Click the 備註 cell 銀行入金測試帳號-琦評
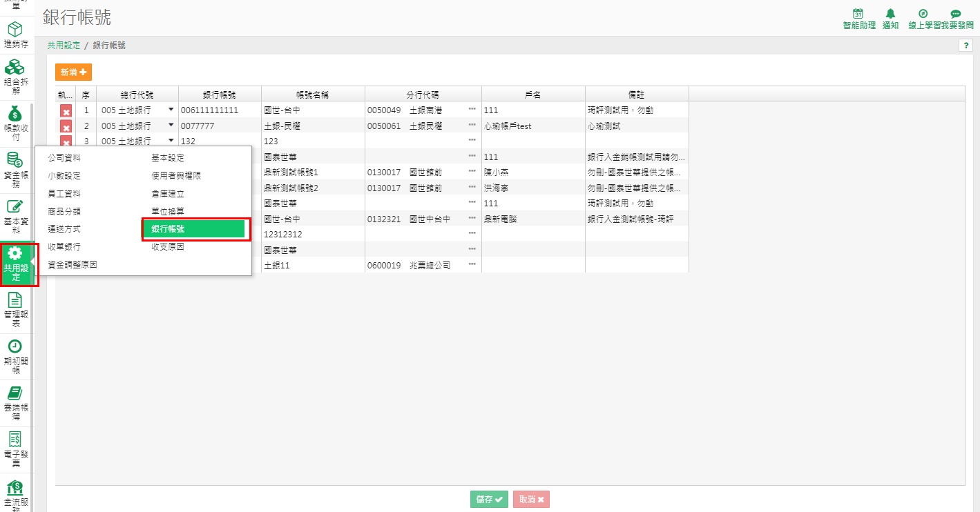This screenshot has width=980, height=512. [x=637, y=219]
